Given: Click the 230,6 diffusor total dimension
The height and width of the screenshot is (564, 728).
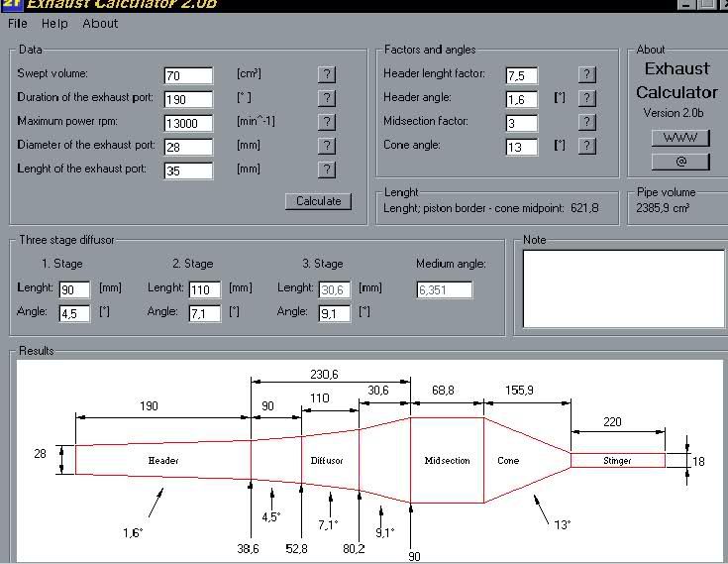Looking at the screenshot, I should coord(324,374).
